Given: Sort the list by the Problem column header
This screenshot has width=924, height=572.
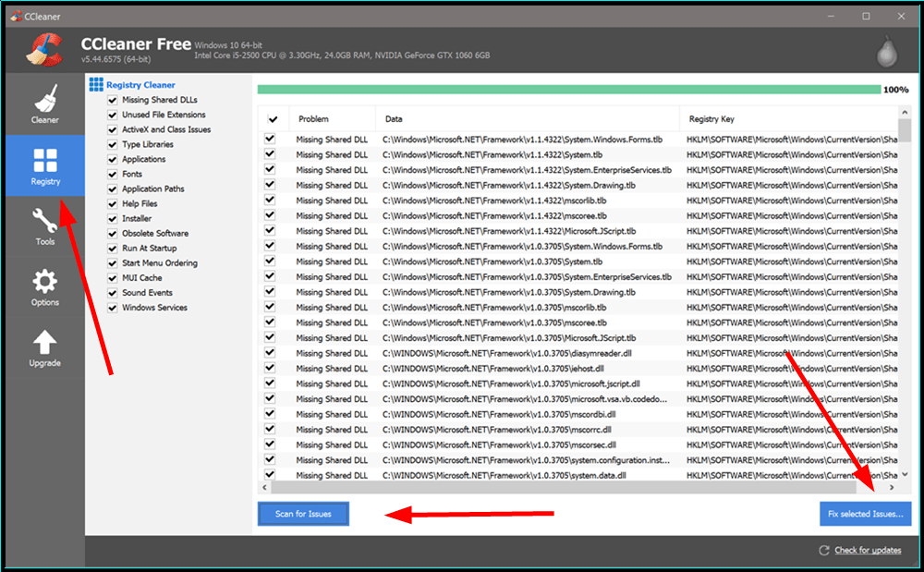Looking at the screenshot, I should [314, 118].
